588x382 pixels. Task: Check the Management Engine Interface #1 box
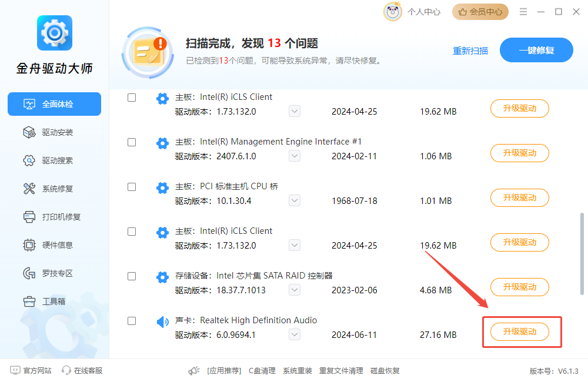tap(132, 142)
